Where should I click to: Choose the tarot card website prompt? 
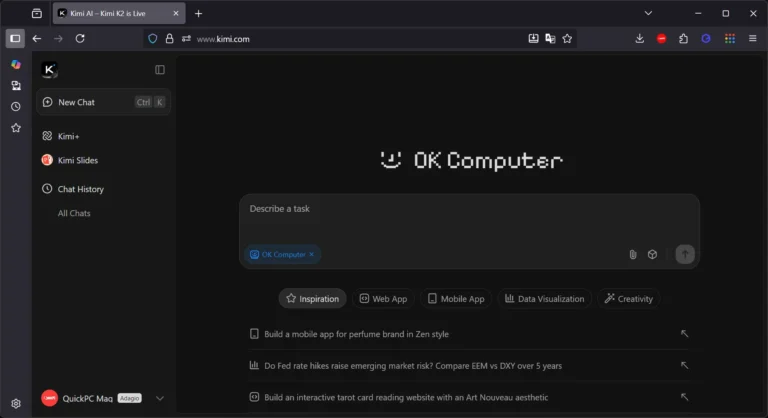click(469, 397)
